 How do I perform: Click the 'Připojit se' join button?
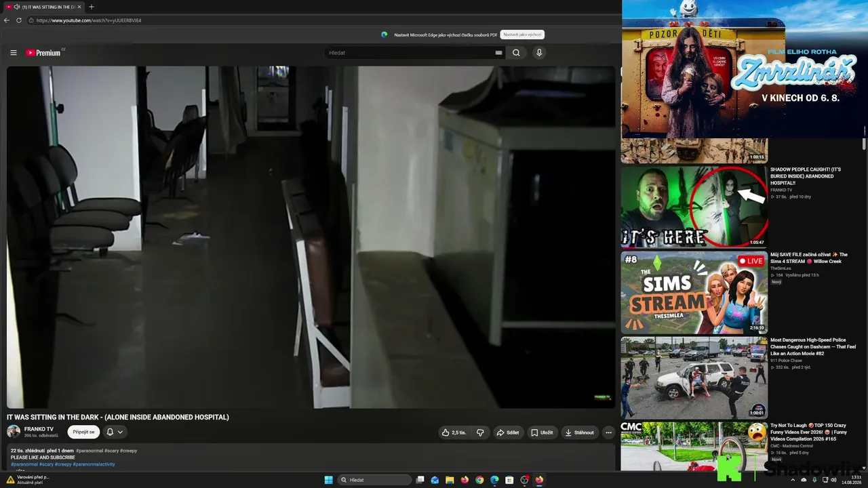(x=83, y=432)
